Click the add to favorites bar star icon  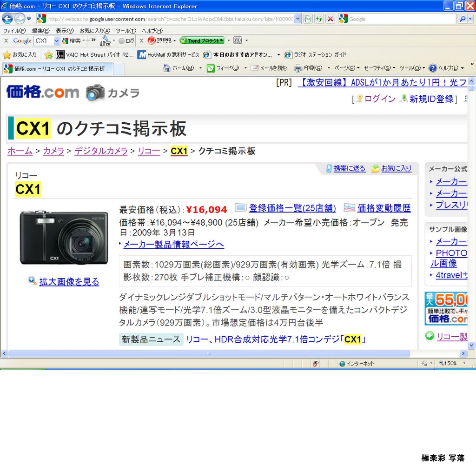(x=48, y=55)
